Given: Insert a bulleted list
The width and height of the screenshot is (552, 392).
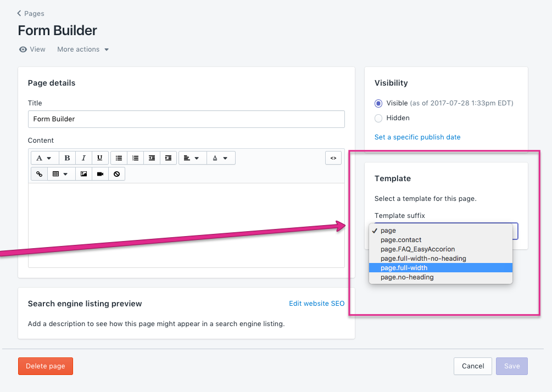Looking at the screenshot, I should 119,158.
